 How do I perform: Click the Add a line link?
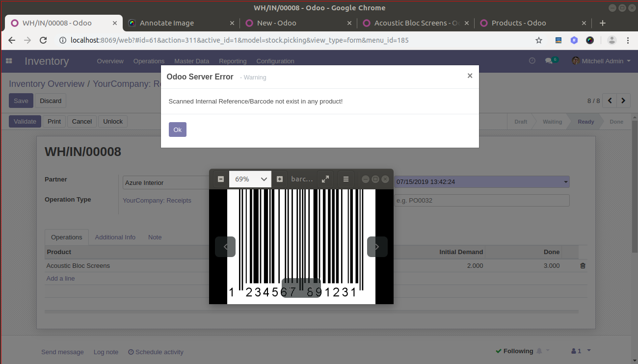(x=60, y=279)
